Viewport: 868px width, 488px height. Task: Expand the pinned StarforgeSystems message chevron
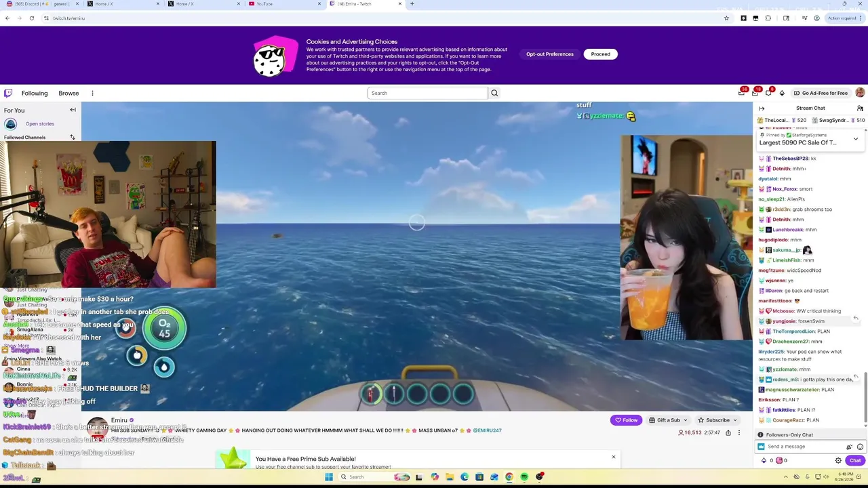pos(856,139)
